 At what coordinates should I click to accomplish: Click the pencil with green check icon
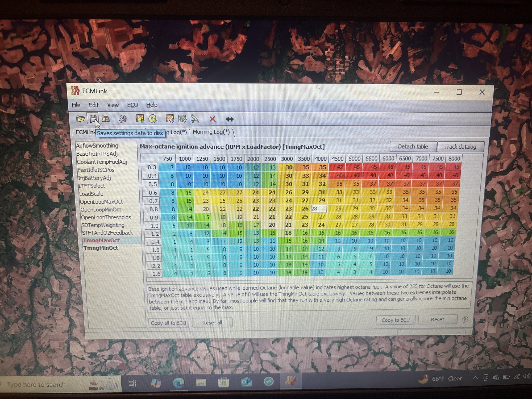[195, 119]
